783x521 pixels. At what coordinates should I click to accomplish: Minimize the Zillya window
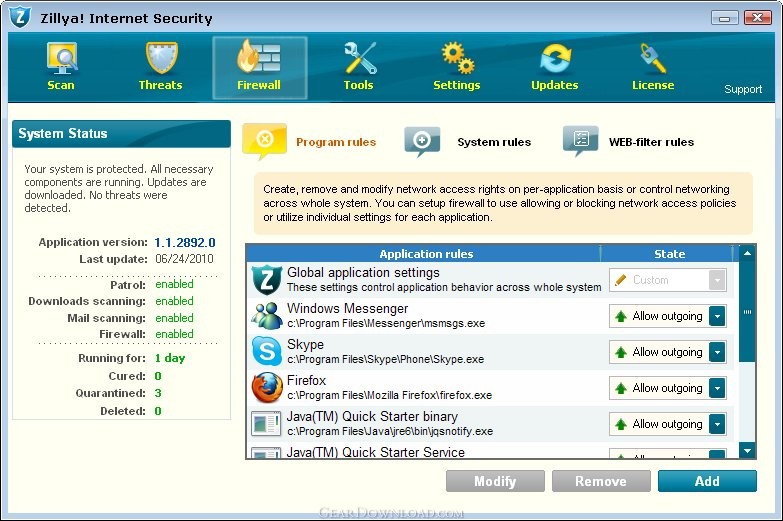click(x=724, y=18)
